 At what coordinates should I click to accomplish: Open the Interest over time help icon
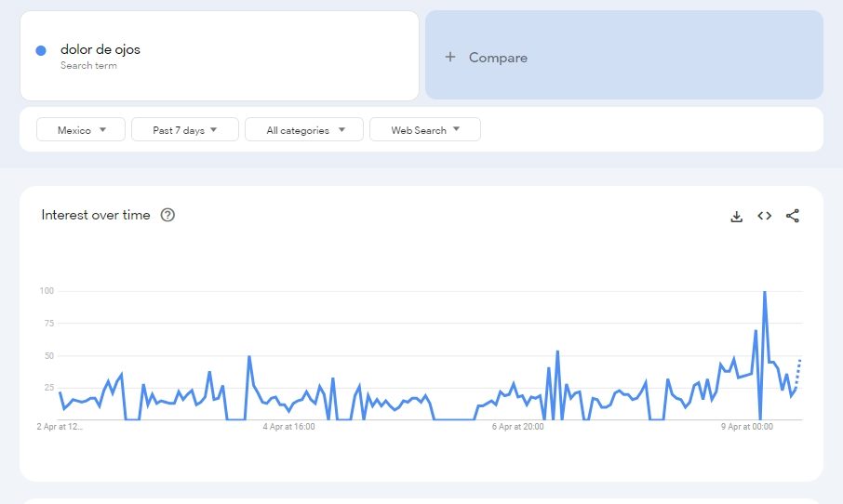point(167,215)
